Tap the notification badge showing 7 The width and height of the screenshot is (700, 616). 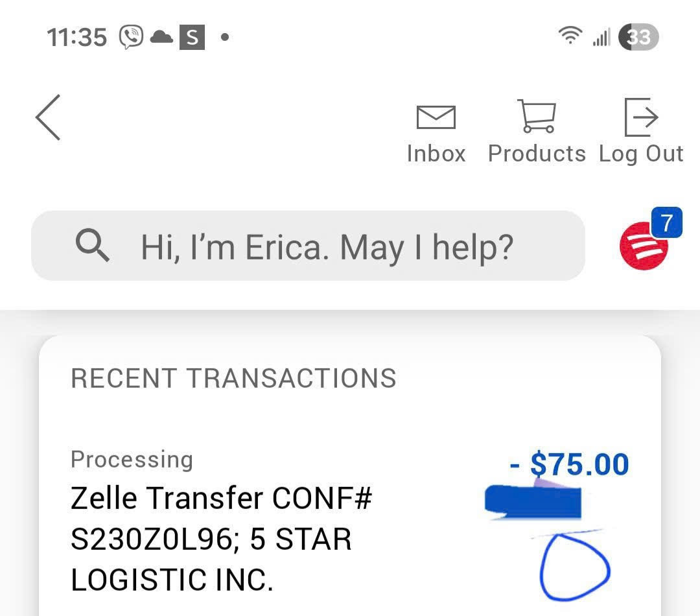(x=666, y=224)
